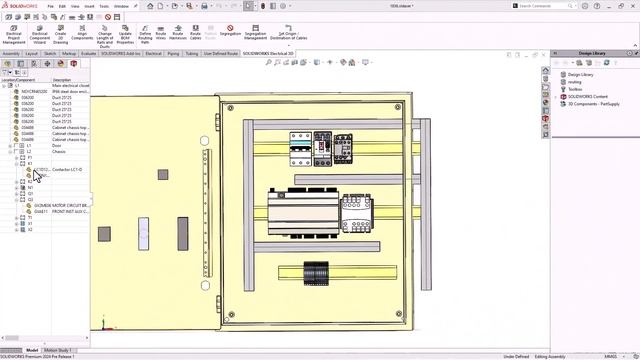640x360 pixels.
Task: Click SOLIDWORKS Resources home icon in task pane
Action: tap(545, 71)
